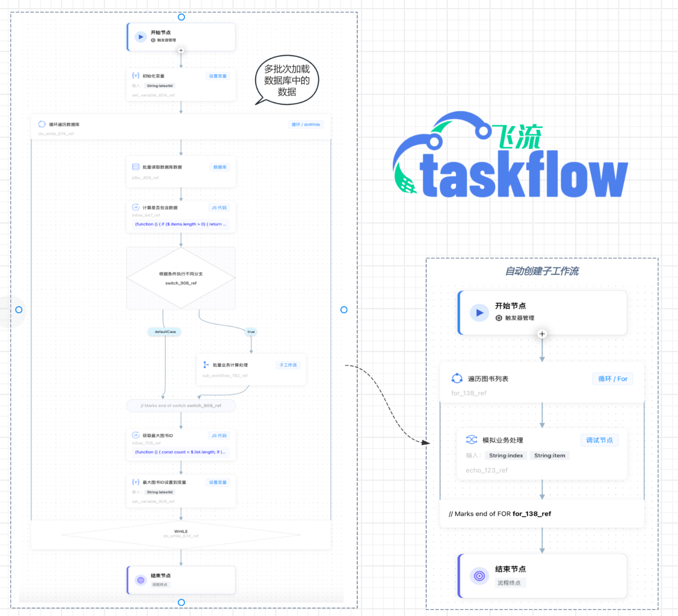Click target icon in sub-workflow 结束节点
Screen dimensions: 678x616
pyautogui.click(x=479, y=576)
